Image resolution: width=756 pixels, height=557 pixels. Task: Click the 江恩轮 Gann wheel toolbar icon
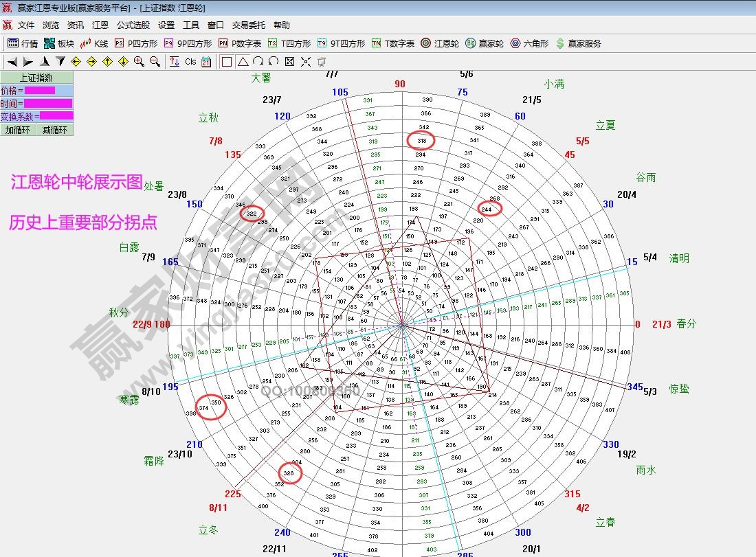point(440,43)
